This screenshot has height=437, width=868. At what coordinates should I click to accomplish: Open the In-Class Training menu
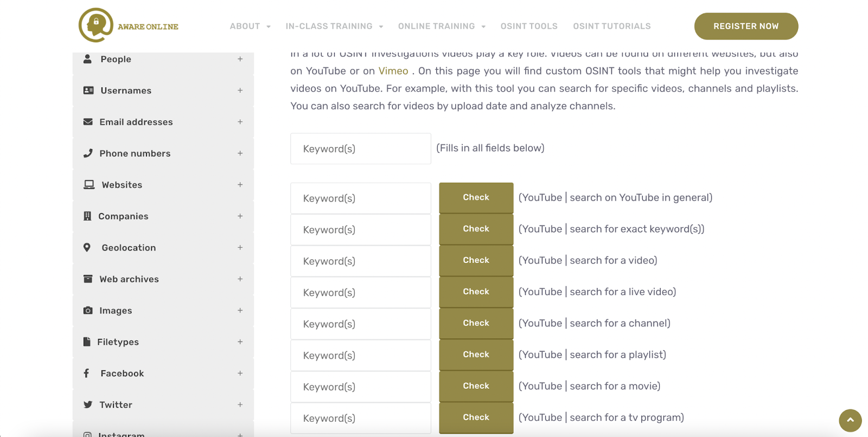point(334,26)
